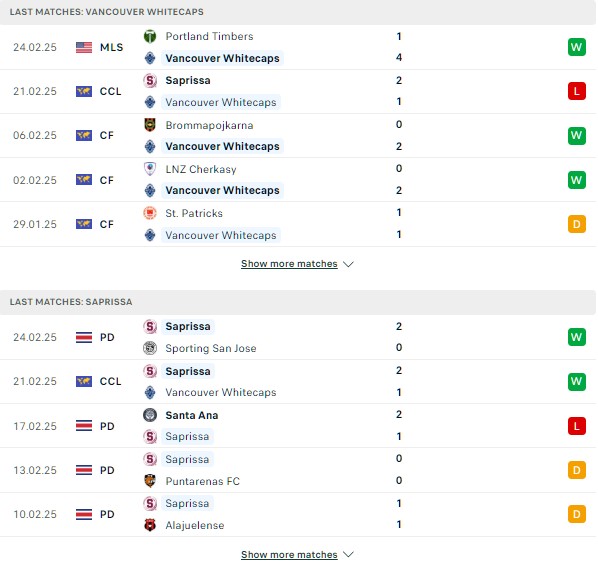Image resolution: width=598 pixels, height=576 pixels.
Task: Click the Alajuelense team crest
Action: [x=150, y=525]
